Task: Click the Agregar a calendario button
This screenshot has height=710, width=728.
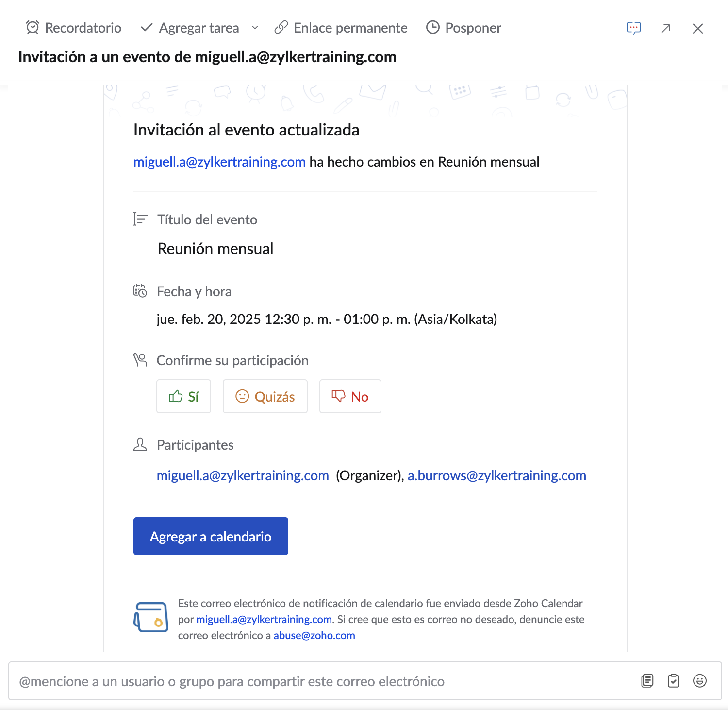Action: [211, 536]
